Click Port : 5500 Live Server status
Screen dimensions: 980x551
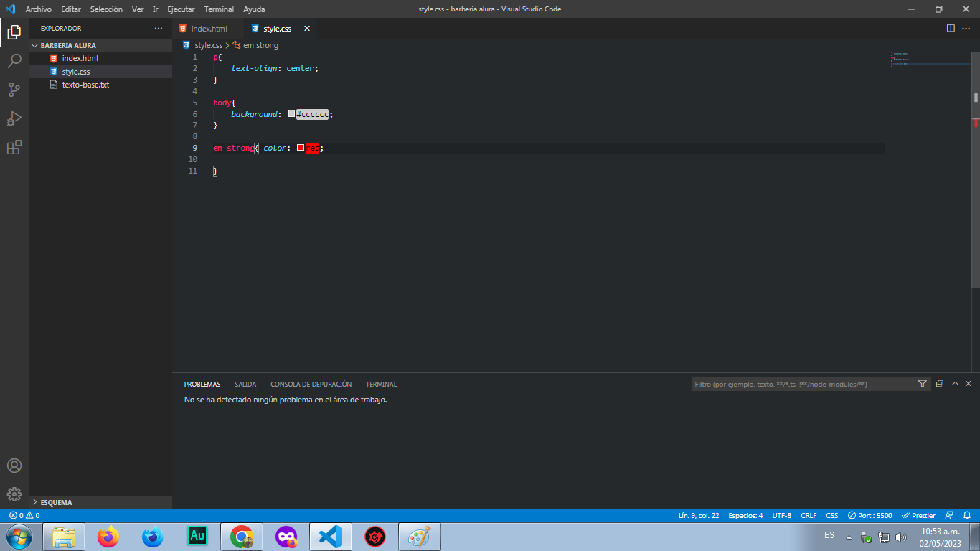(x=870, y=515)
